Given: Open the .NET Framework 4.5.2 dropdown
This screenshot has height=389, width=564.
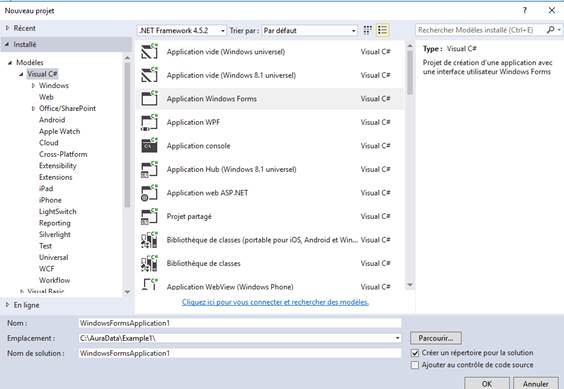Looking at the screenshot, I should pyautogui.click(x=182, y=31).
